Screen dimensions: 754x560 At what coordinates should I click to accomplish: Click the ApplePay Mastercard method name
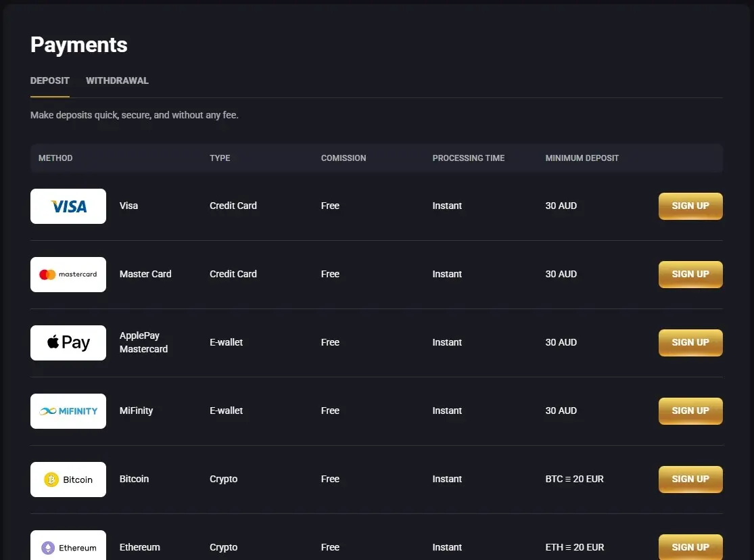[x=144, y=342]
